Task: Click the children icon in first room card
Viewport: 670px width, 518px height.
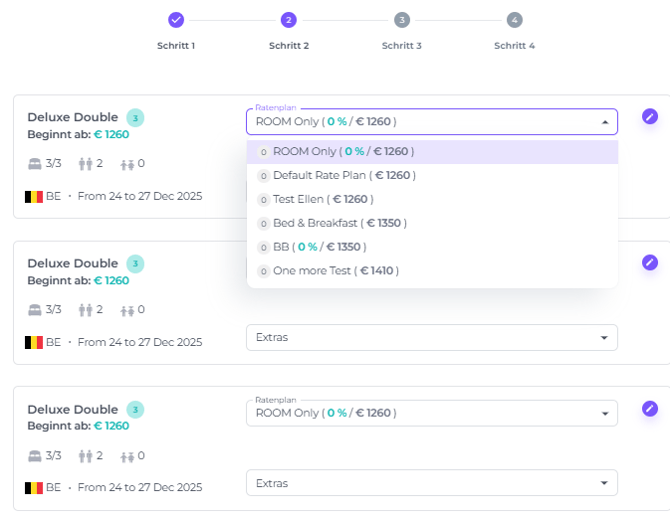Action: tap(127, 164)
